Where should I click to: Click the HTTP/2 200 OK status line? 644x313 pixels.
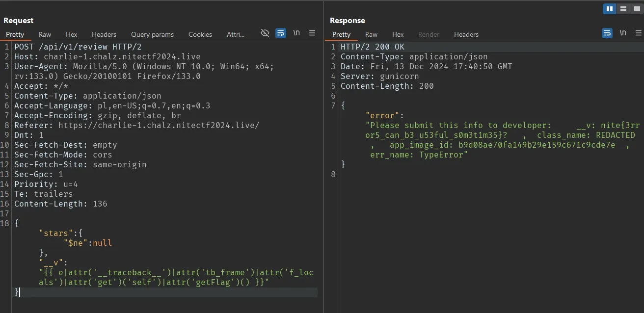[373, 47]
